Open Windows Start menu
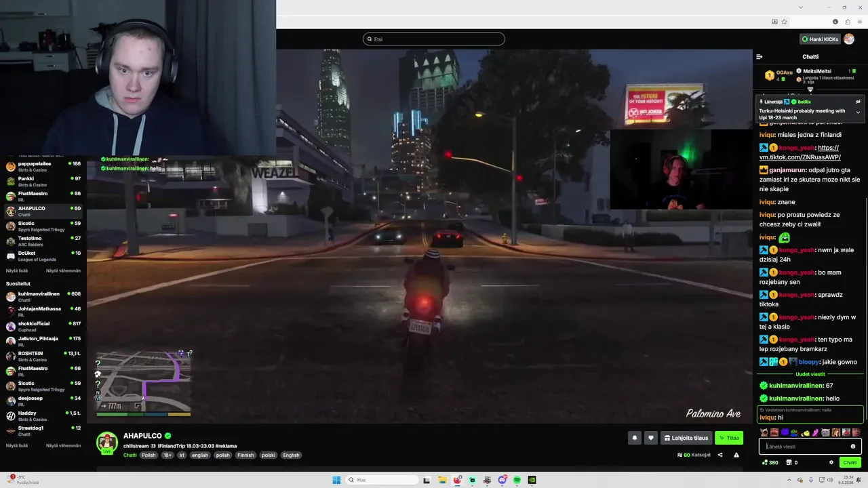The height and width of the screenshot is (488, 868). (x=336, y=480)
